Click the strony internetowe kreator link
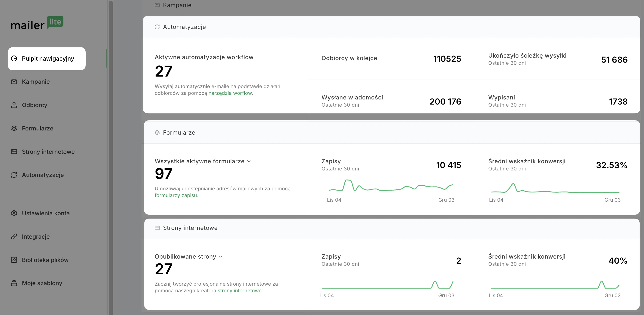 tap(240, 291)
